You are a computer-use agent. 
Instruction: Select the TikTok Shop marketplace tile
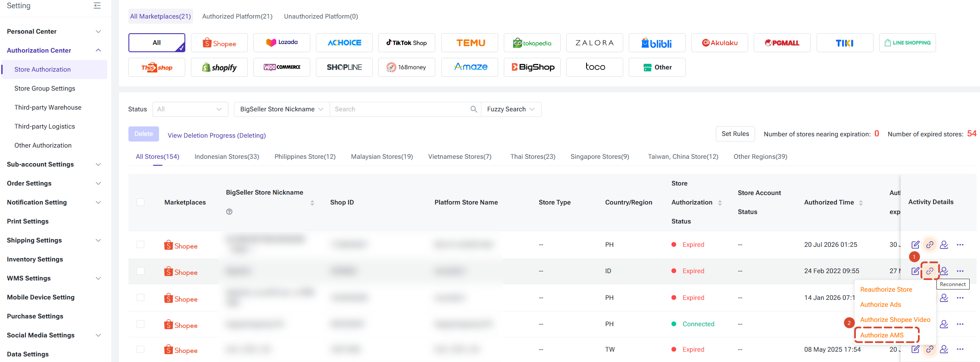pos(407,43)
